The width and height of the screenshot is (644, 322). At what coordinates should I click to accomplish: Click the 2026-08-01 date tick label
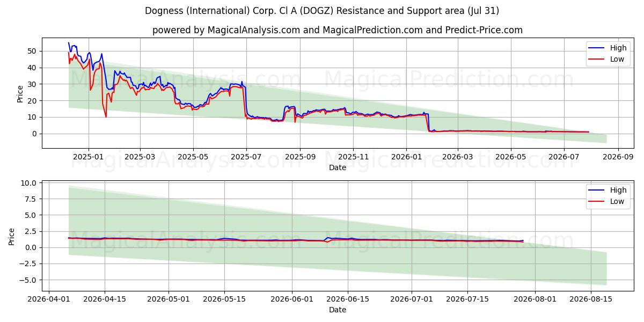tap(536, 299)
